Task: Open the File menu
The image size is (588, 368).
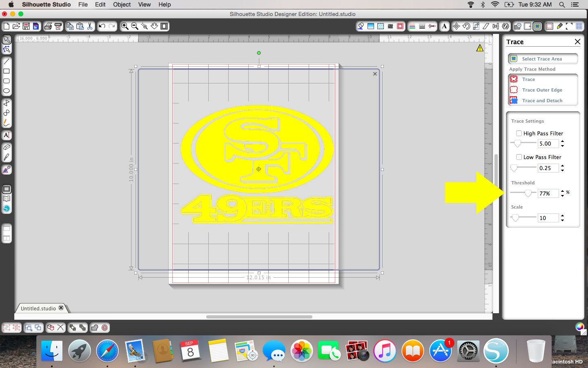Action: pos(83,4)
